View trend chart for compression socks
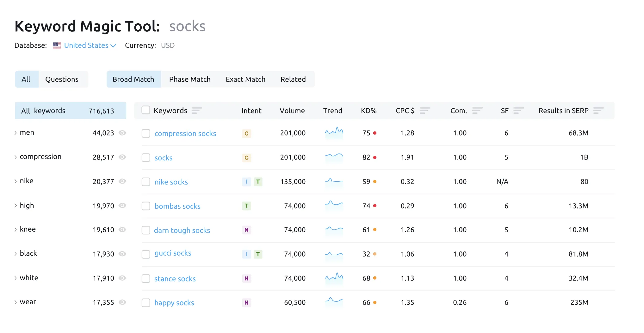Image resolution: width=644 pixels, height=333 pixels. (334, 133)
